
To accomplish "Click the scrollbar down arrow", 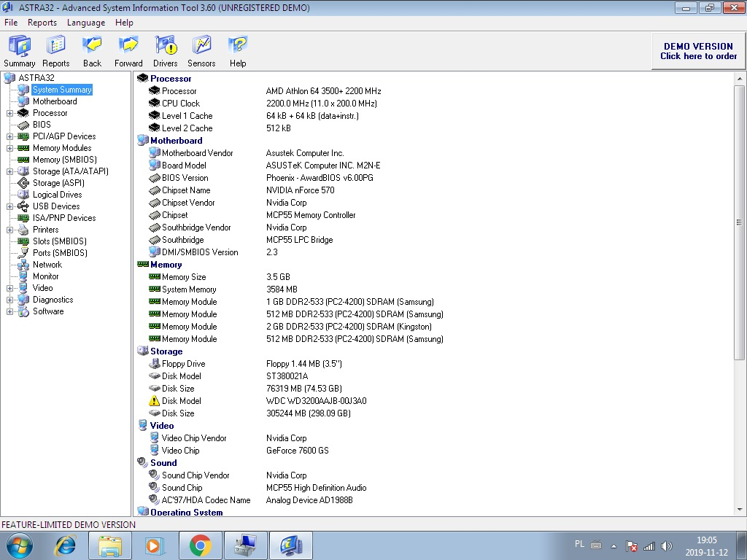I will click(740, 510).
